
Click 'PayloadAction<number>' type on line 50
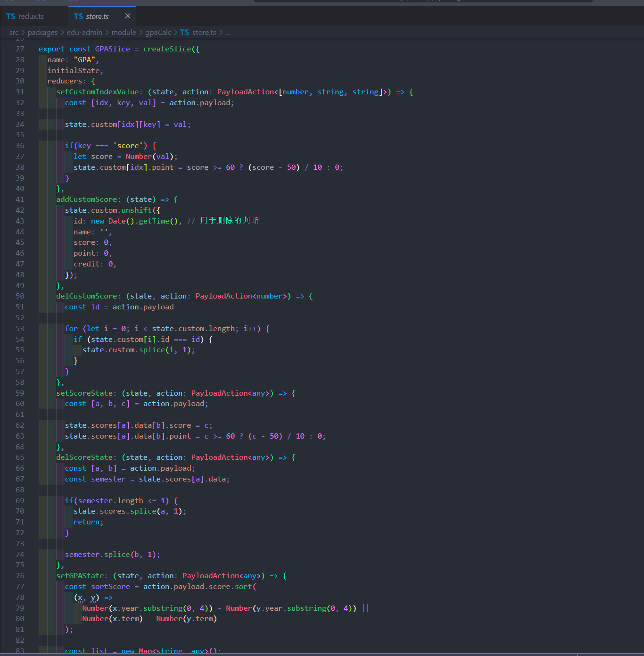(x=241, y=296)
